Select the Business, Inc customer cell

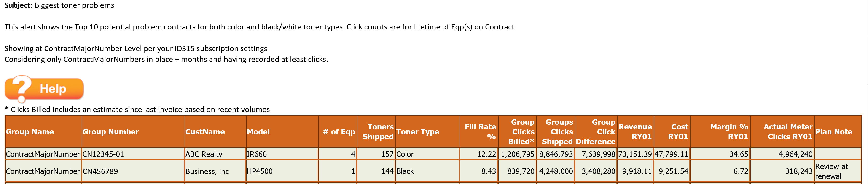pyautogui.click(x=207, y=171)
